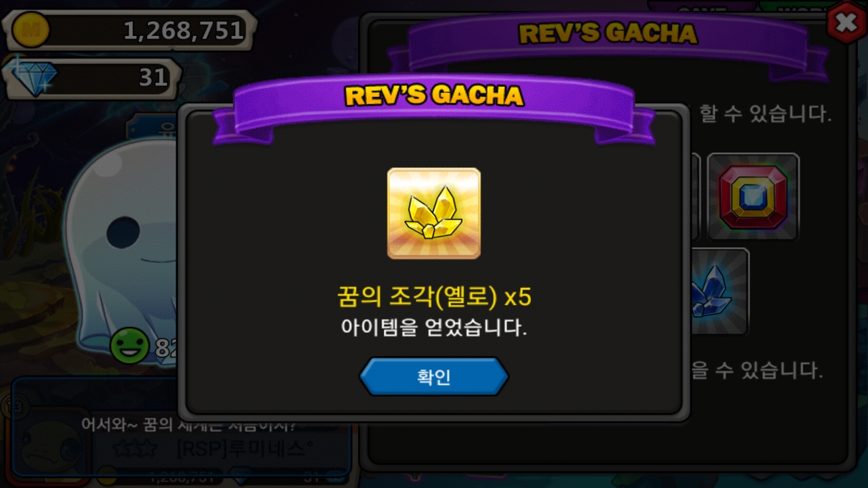This screenshot has width=868, height=488.
Task: Tap the green smiley face icon
Action: [x=130, y=346]
